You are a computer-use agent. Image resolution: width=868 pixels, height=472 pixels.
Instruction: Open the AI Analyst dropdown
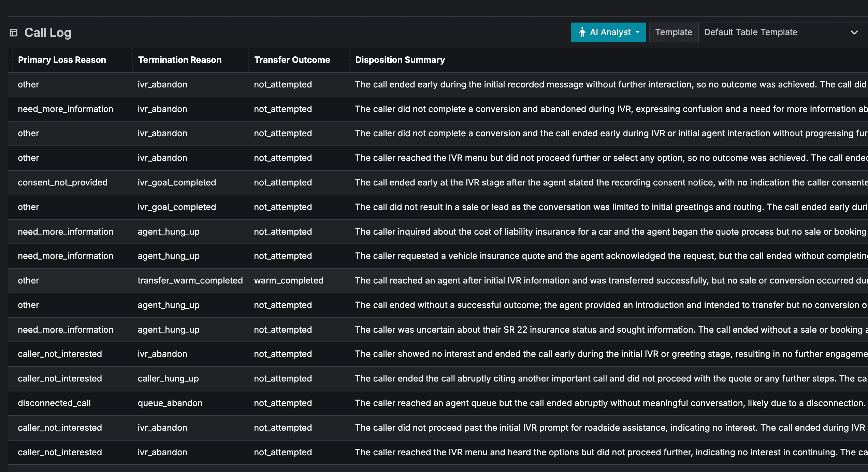coord(638,32)
